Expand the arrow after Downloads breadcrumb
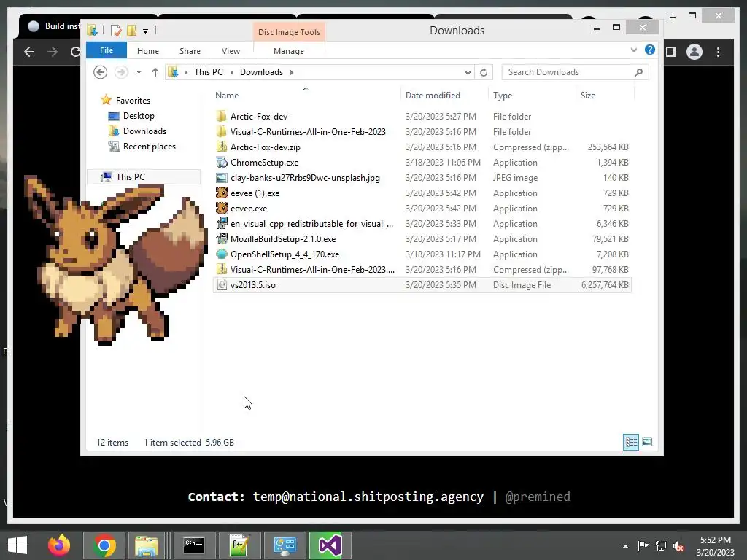The height and width of the screenshot is (560, 747). (291, 72)
